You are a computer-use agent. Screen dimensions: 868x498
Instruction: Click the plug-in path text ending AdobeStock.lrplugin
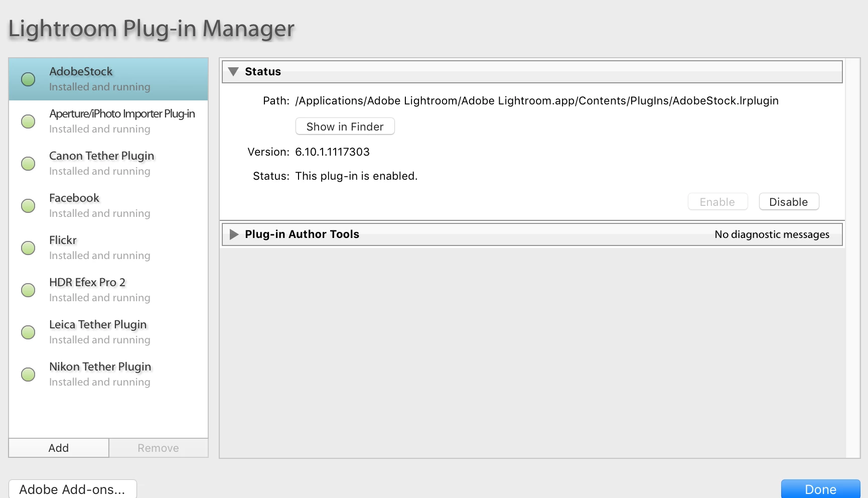pos(537,101)
